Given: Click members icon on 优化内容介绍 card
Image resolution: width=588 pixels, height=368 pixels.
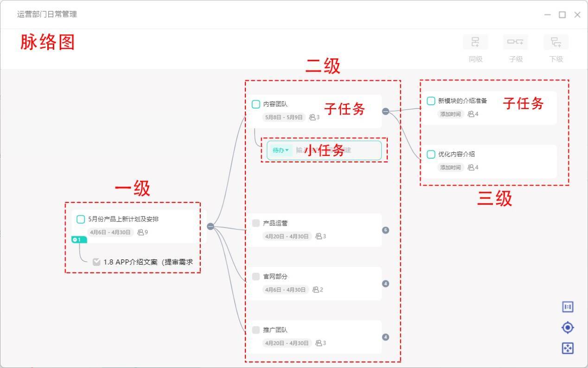Looking at the screenshot, I should pyautogui.click(x=471, y=167).
